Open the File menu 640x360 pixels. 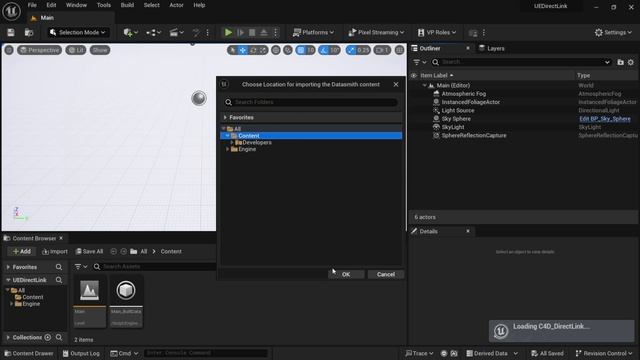(x=32, y=5)
